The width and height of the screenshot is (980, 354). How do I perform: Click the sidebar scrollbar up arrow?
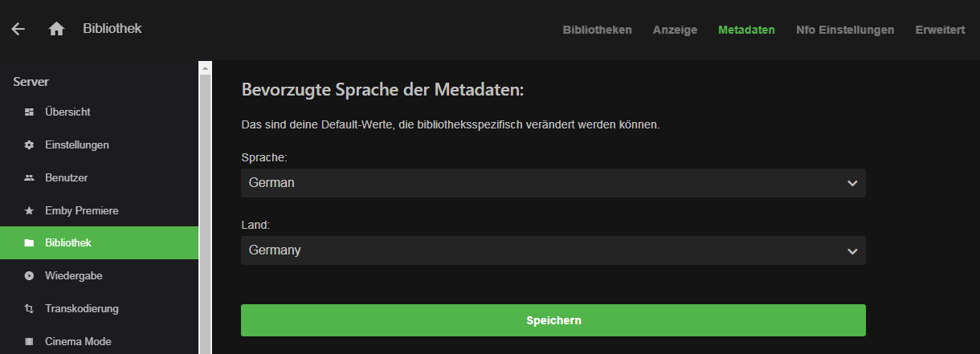pos(205,67)
